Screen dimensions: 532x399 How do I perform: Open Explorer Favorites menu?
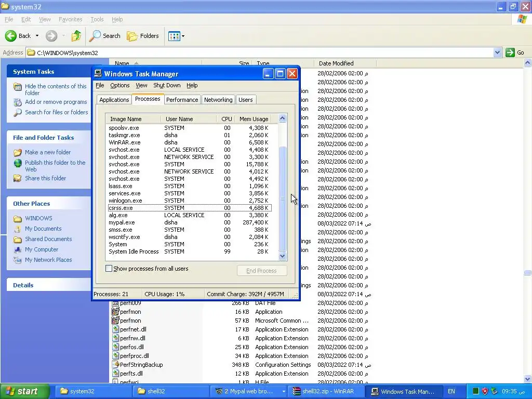click(70, 19)
